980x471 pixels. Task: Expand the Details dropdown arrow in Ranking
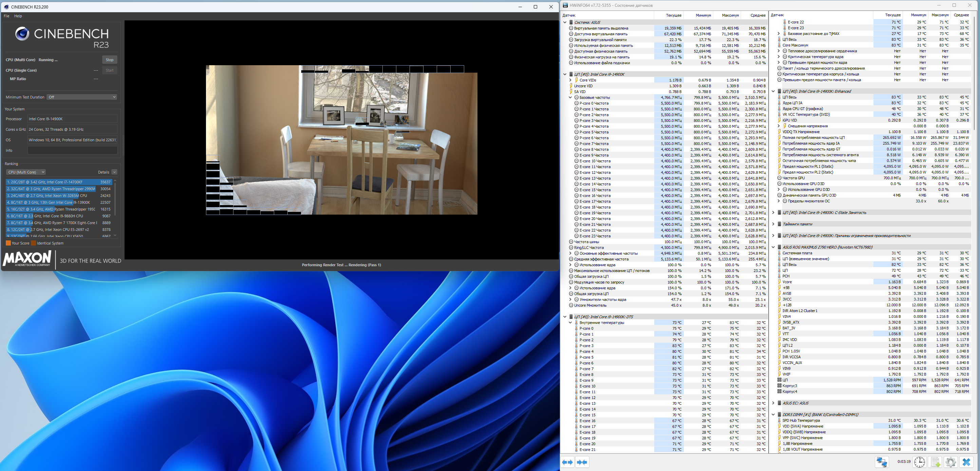[114, 172]
